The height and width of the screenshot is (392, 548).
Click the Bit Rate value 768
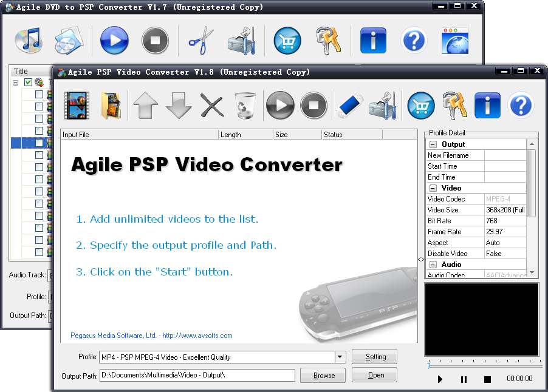[505, 221]
